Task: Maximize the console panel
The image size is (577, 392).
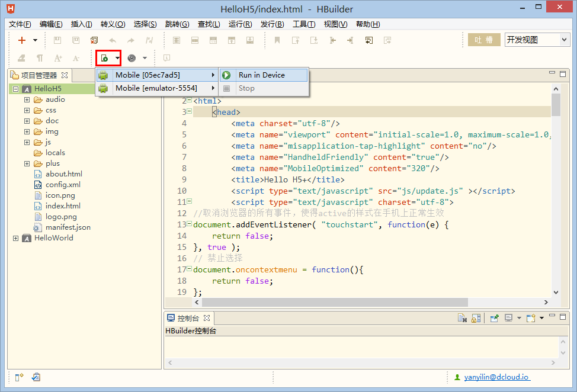Action: pyautogui.click(x=563, y=317)
